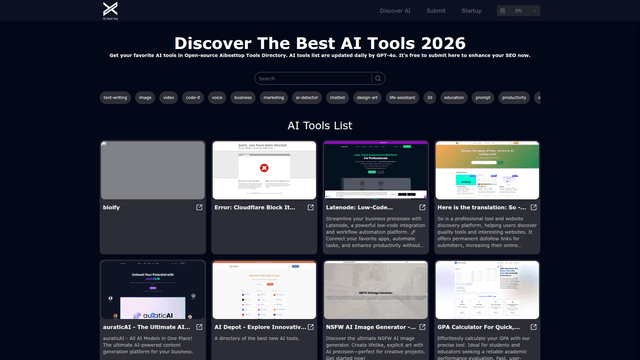
Task: Click the 'Error: Cloudflare Block It...' title
Action: (255, 207)
